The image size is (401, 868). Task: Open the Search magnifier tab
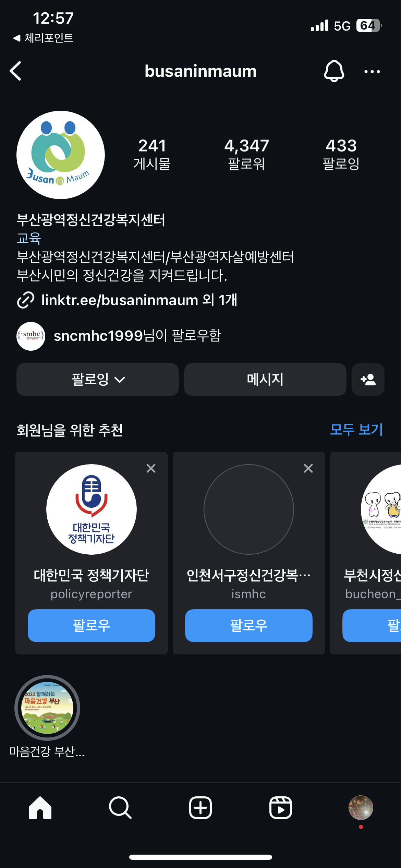coord(120,808)
